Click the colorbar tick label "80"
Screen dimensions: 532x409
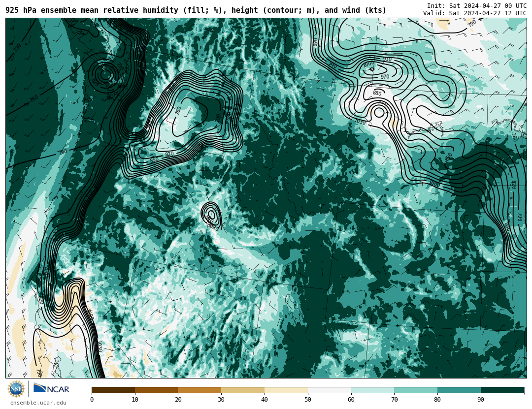pyautogui.click(x=438, y=400)
